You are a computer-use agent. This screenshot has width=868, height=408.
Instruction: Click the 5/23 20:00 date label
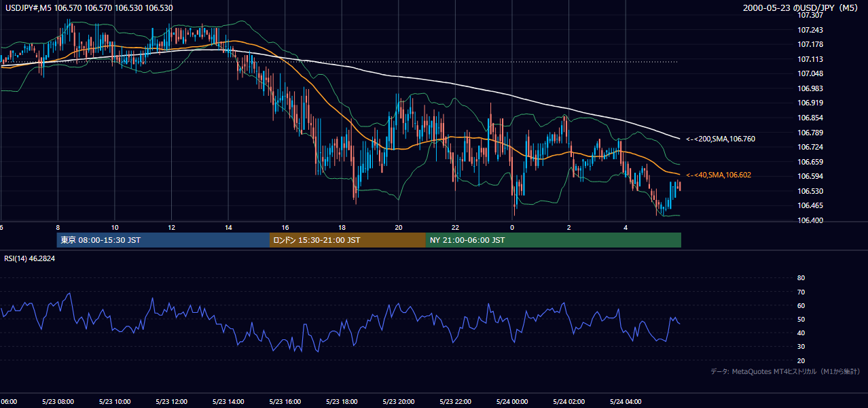399,402
